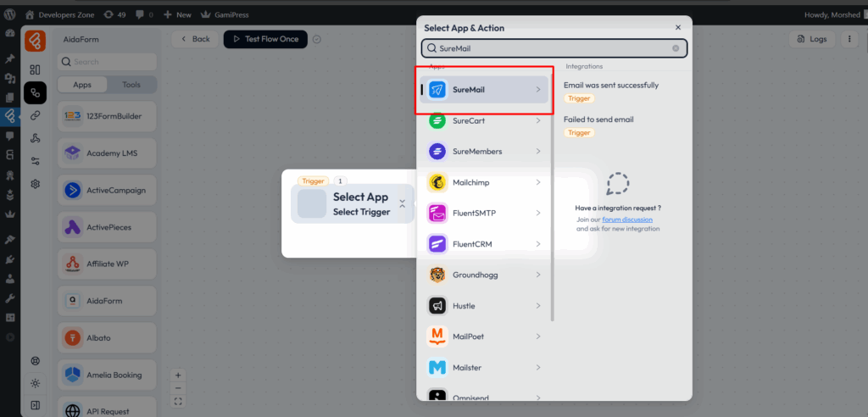Run Test Flow Once
Image resolution: width=868 pixels, height=417 pixels.
tap(265, 39)
